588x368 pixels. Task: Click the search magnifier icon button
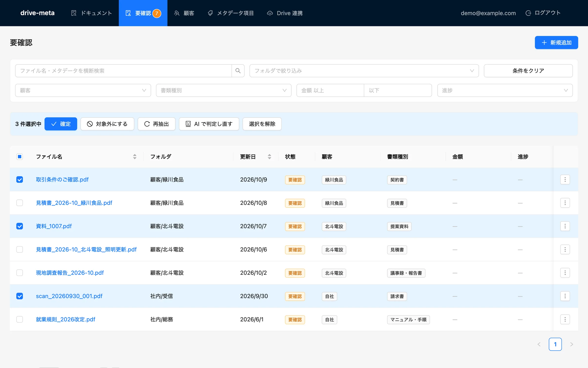point(238,71)
